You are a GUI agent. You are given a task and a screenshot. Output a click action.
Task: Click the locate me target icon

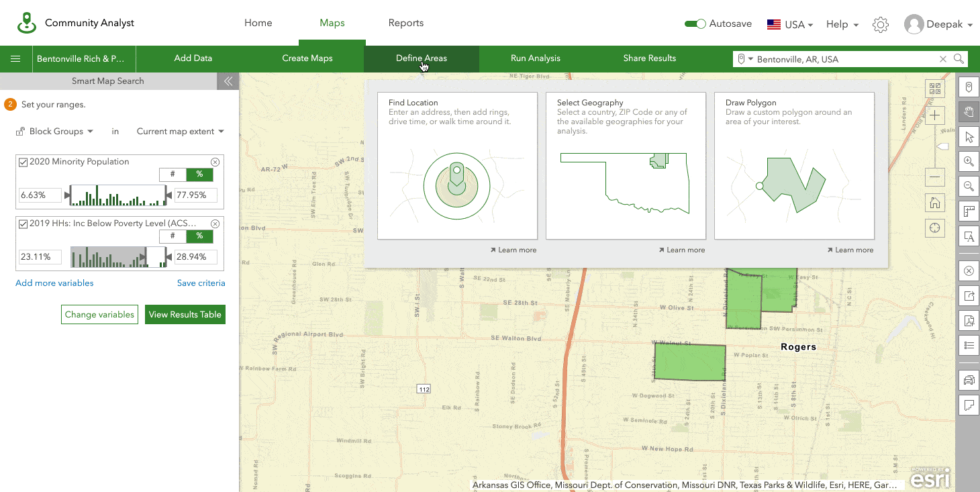coord(935,228)
